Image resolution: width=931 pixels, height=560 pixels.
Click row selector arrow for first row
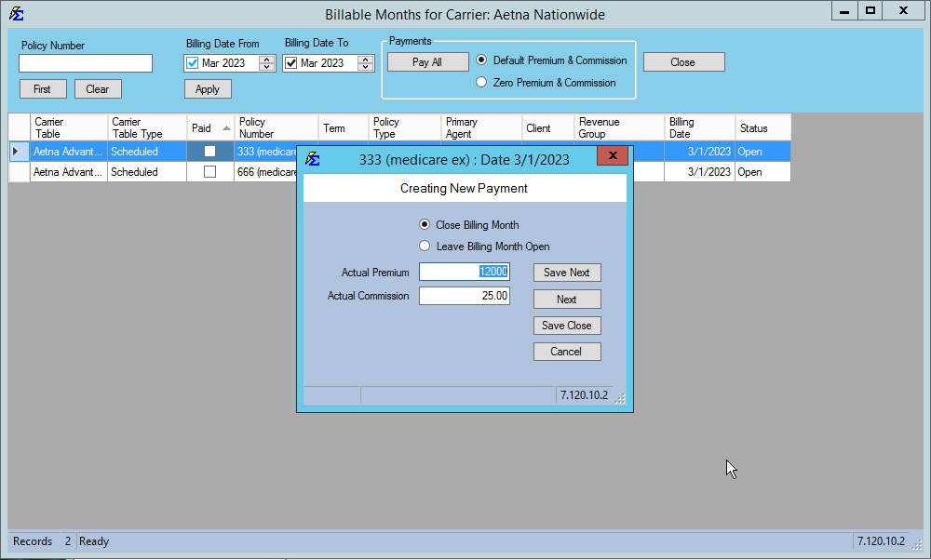point(15,151)
